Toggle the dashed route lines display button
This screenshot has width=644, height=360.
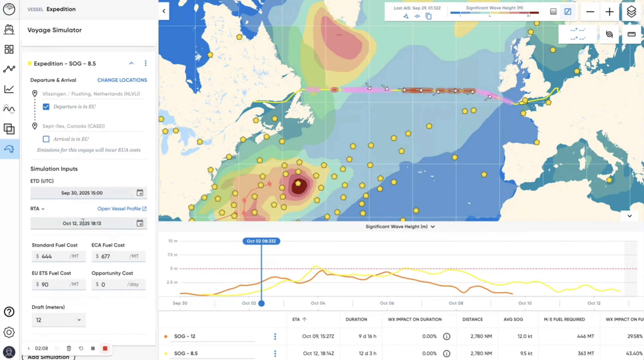point(578,34)
